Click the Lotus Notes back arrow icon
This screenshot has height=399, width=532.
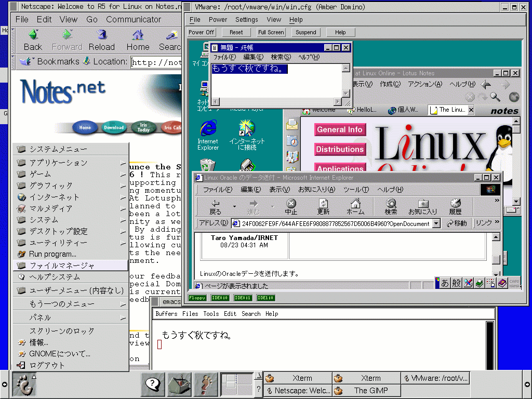pos(486,85)
